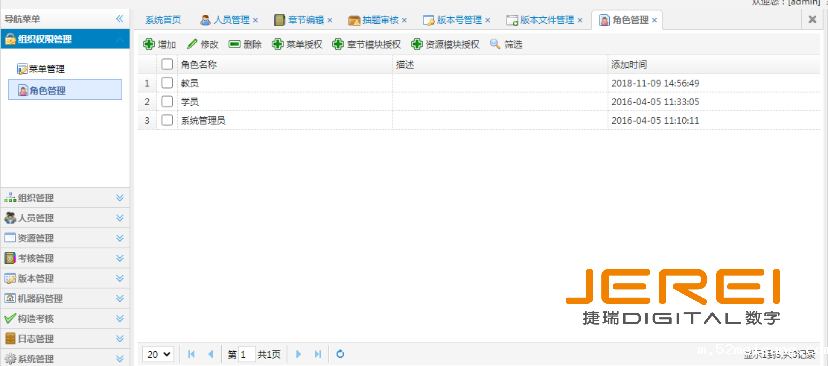Click the 增加 add icon button
828x366 pixels.
point(159,44)
